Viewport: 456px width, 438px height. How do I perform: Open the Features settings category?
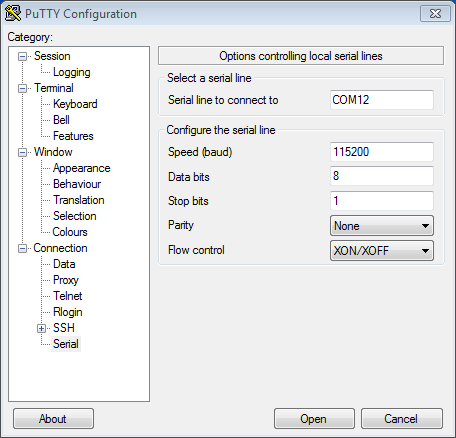pos(73,136)
